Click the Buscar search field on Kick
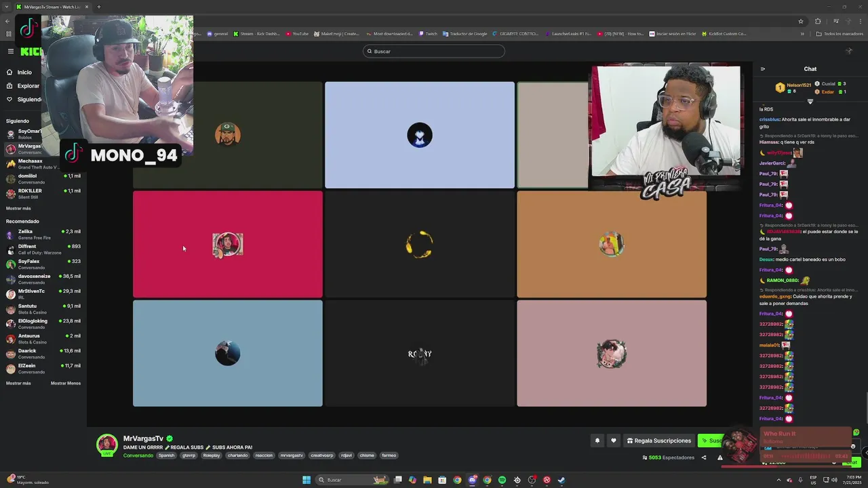The image size is (868, 488). pyautogui.click(x=434, y=52)
